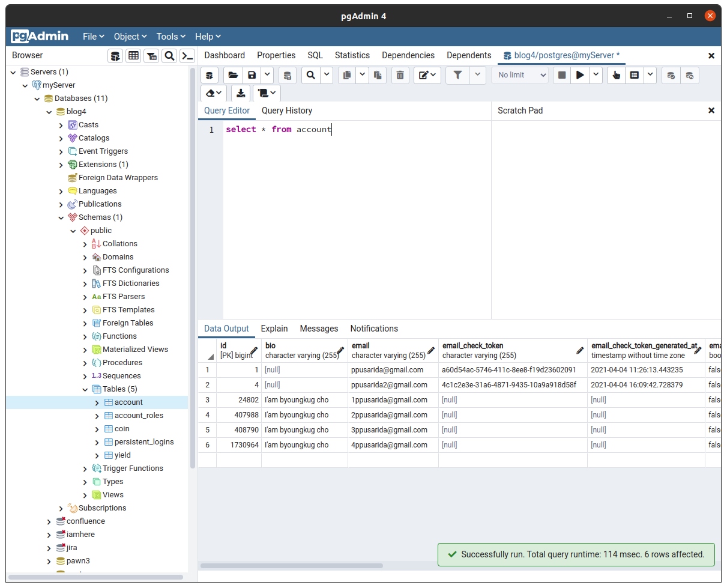
Task: Click the email column header
Action: (393, 351)
